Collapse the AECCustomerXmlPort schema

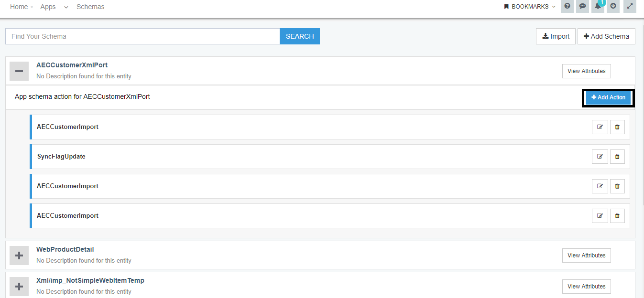[19, 71]
